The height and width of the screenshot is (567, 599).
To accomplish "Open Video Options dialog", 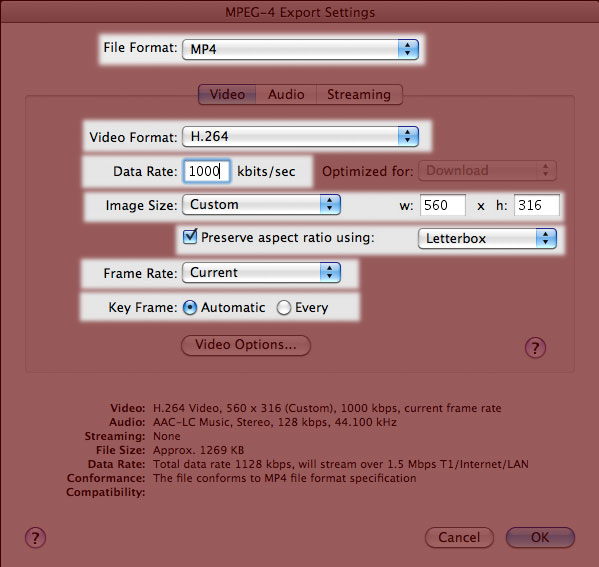I will (246, 345).
